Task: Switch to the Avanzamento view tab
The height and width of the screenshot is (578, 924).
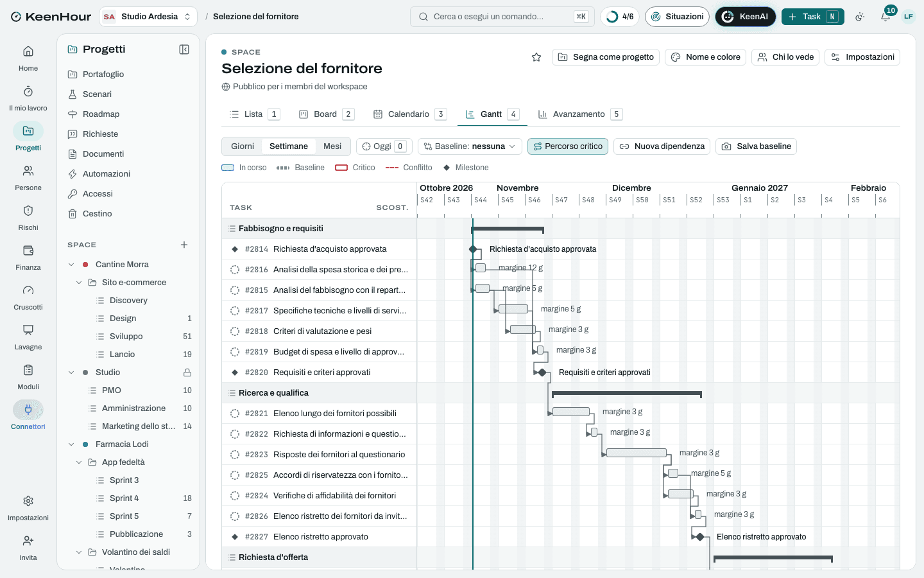Action: [x=579, y=114]
